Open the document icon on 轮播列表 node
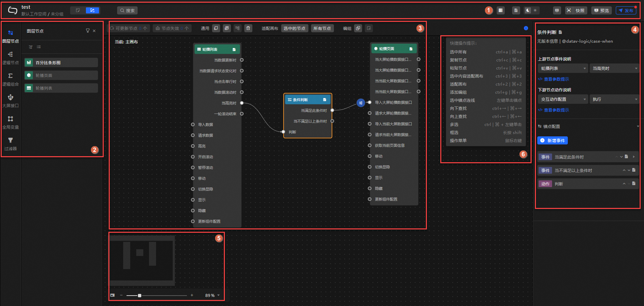Screen dimensions: 644x306 coord(234,49)
